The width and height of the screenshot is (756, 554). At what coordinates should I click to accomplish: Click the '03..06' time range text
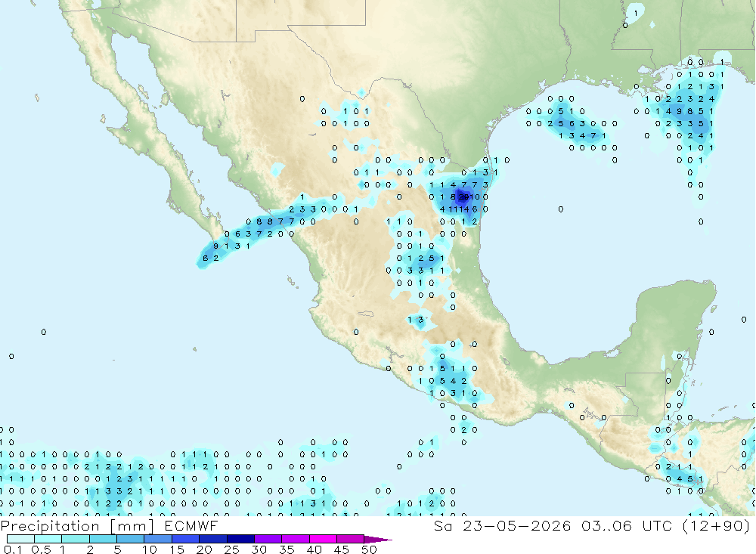pos(606,525)
